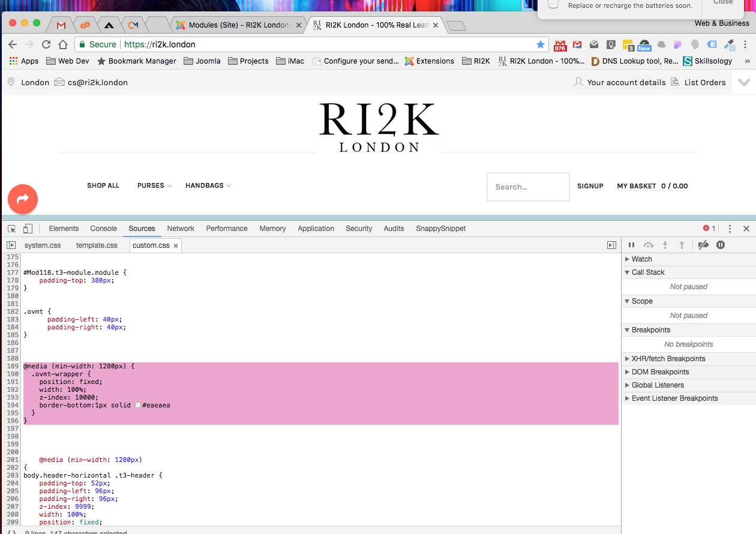Image resolution: width=756 pixels, height=534 pixels.
Task: Toggle the navigator sidebar in Sources panel
Action: (11, 245)
